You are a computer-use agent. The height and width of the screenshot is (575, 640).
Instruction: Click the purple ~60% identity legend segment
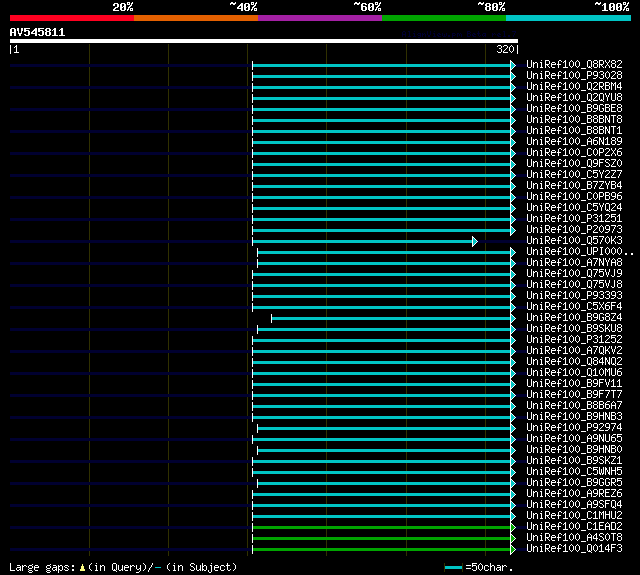click(320, 18)
